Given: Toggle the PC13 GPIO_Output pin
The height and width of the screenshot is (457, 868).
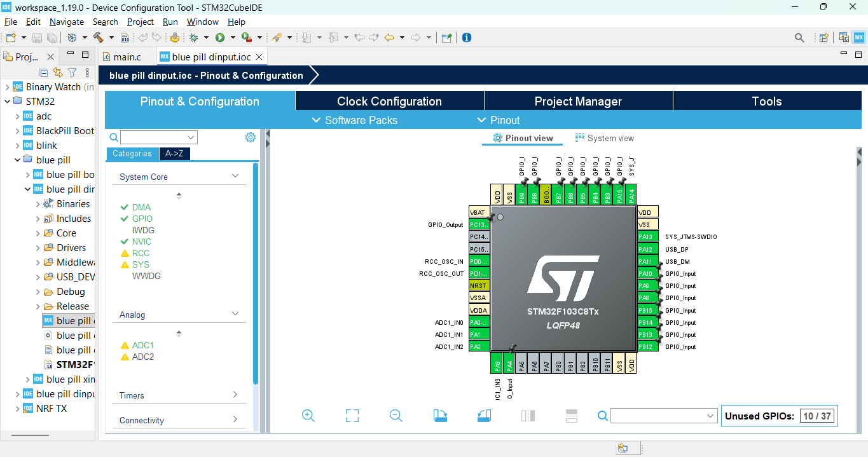Looking at the screenshot, I should [479, 224].
